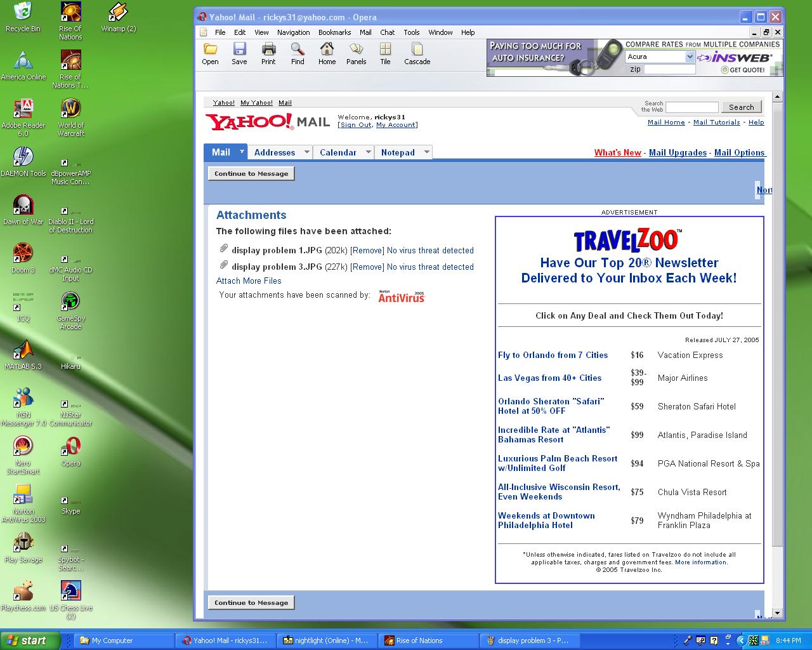Image resolution: width=812 pixels, height=650 pixels.
Task: Click the page vertical scrollbar thumb
Action: 778,324
